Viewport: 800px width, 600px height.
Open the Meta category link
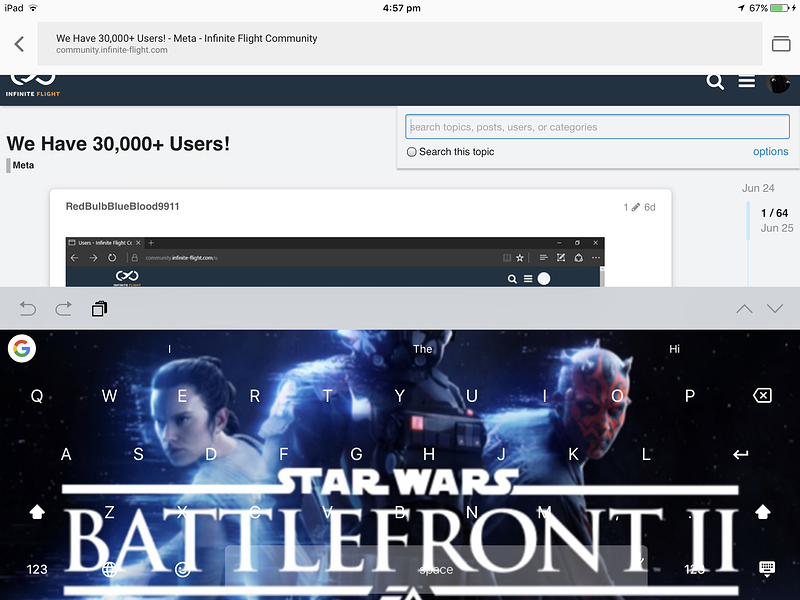(x=23, y=165)
